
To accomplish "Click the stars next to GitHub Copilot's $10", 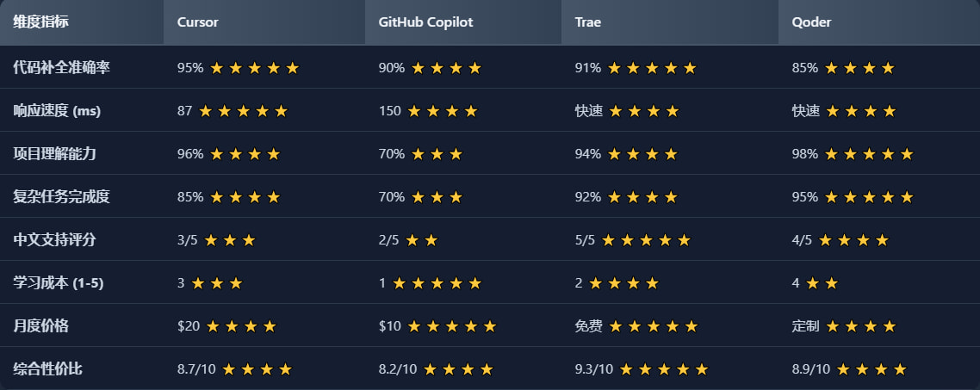I will click(x=452, y=326).
